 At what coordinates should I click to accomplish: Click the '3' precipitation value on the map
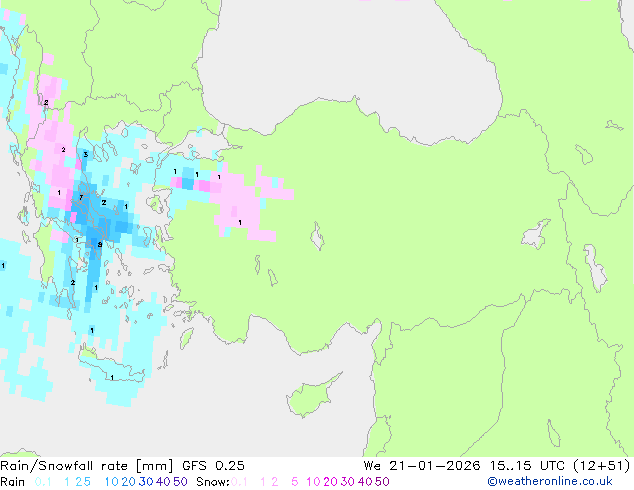click(85, 154)
